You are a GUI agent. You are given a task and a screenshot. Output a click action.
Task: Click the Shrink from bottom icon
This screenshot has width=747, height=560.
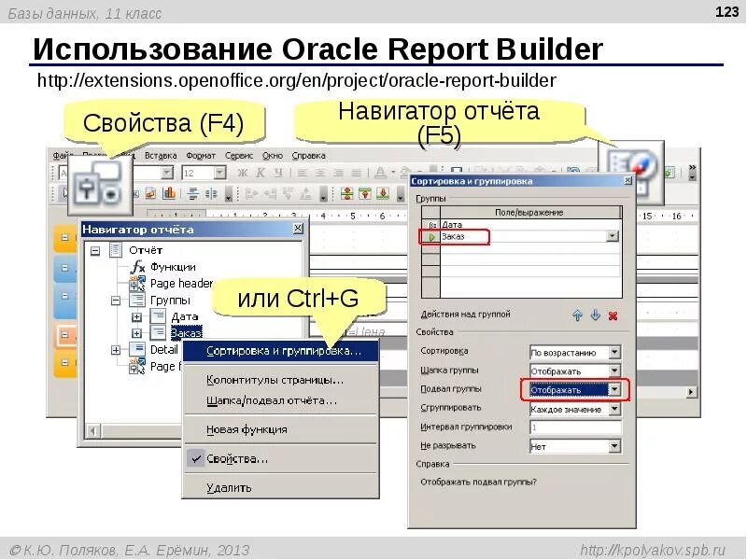click(x=383, y=193)
